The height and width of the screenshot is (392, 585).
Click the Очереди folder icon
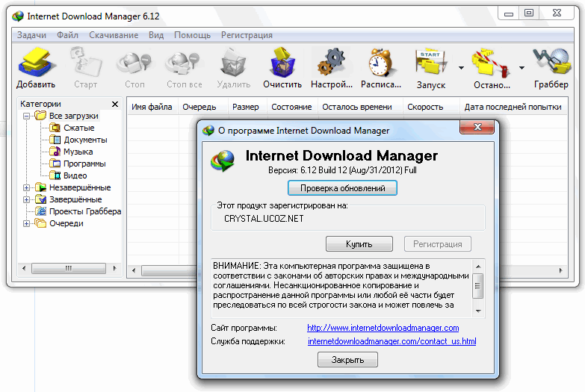click(40, 223)
